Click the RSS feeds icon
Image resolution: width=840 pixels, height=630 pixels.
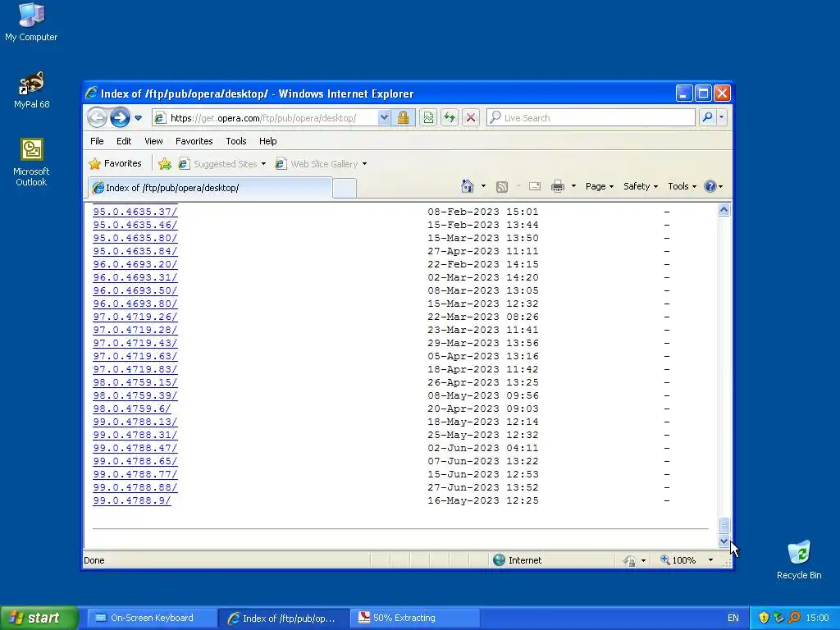pyautogui.click(x=501, y=186)
